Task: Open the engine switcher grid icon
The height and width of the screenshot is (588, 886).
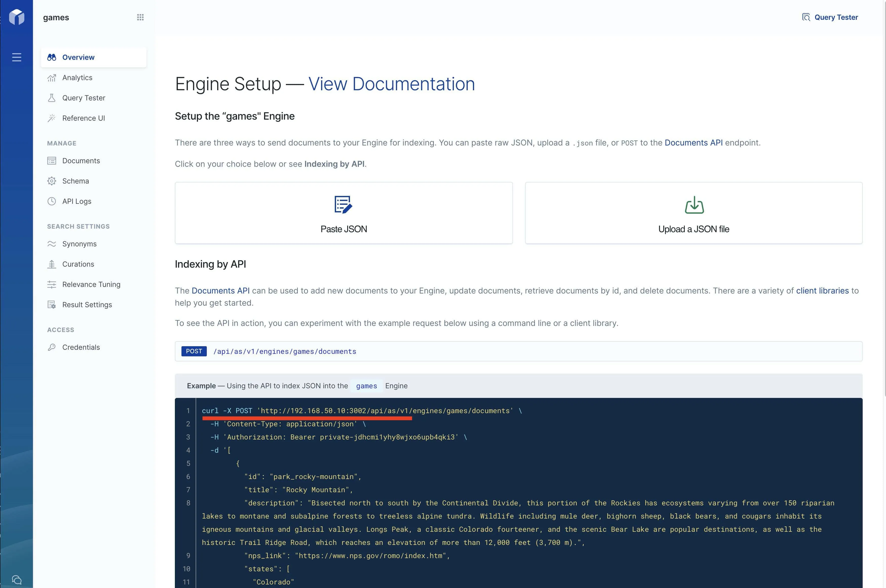Action: click(x=140, y=17)
